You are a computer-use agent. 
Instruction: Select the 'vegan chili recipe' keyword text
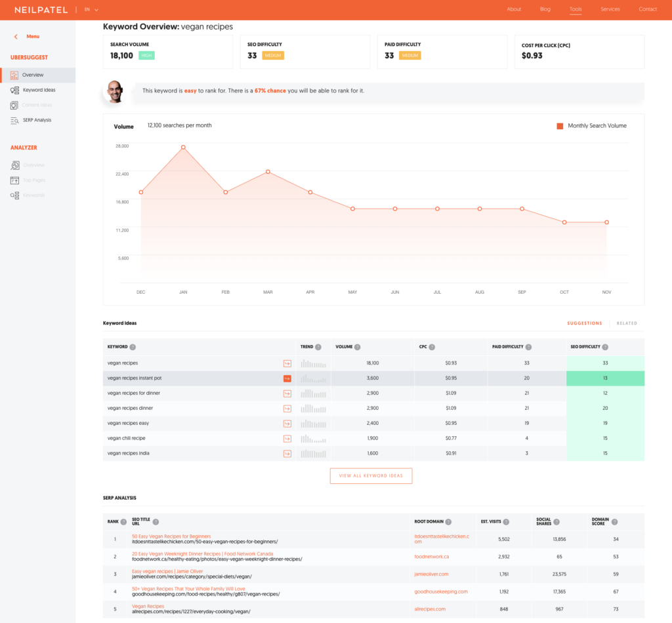pyautogui.click(x=127, y=439)
